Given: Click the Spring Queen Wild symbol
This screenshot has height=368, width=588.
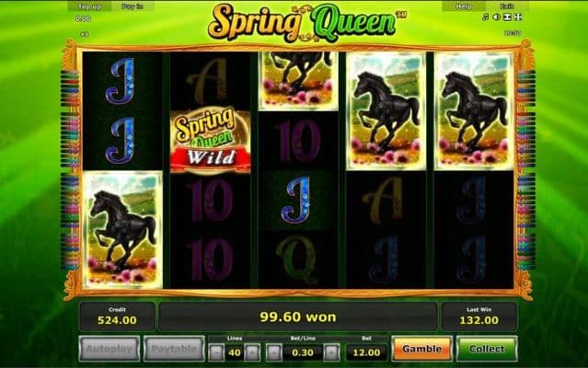Looking at the screenshot, I should tap(211, 141).
